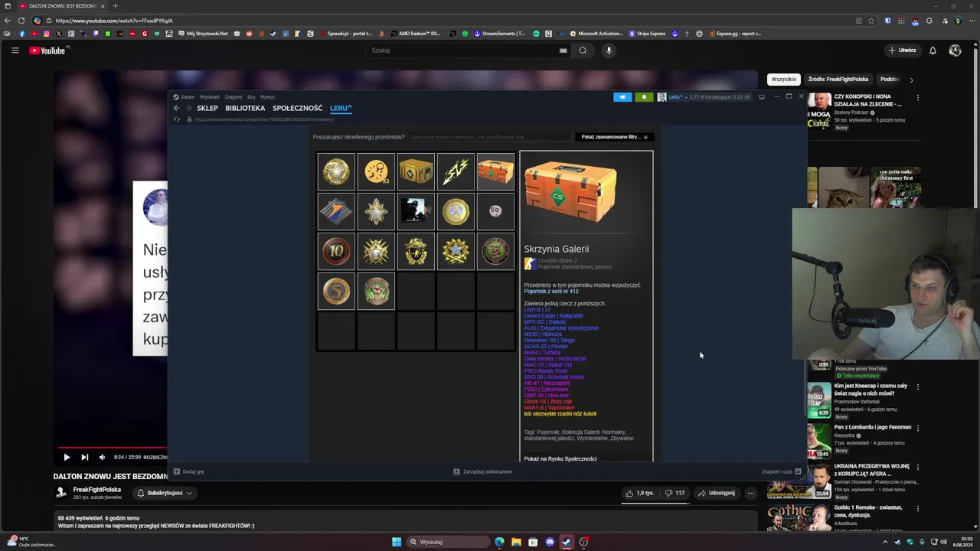Open the YouTube hamburger guide menu
980x551 pixels.
[x=15, y=51]
